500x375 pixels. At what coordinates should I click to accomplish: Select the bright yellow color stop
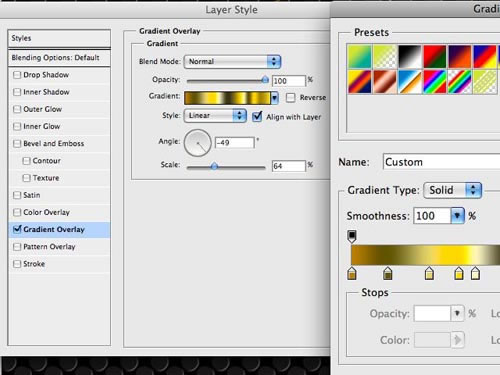[x=459, y=273]
